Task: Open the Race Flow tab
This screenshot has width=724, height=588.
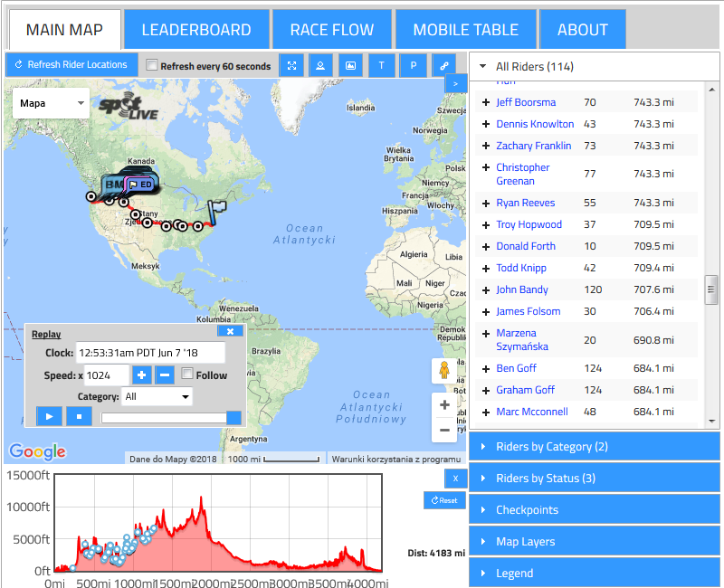Action: pyautogui.click(x=332, y=30)
